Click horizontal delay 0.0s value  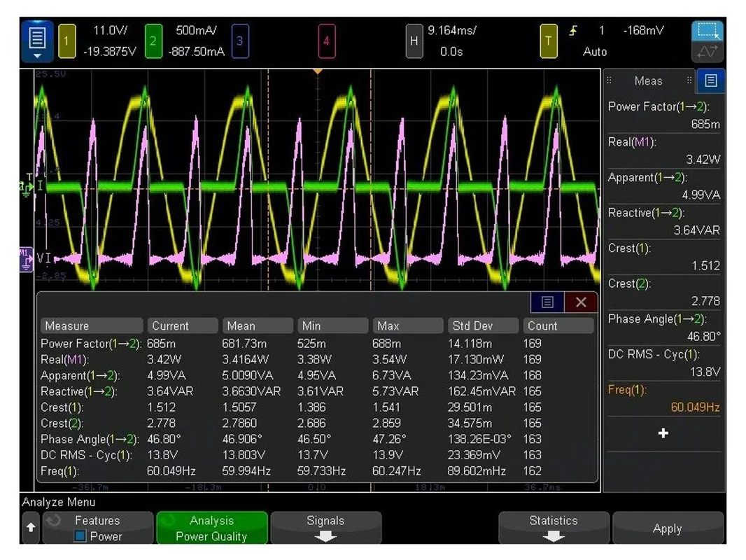[451, 51]
